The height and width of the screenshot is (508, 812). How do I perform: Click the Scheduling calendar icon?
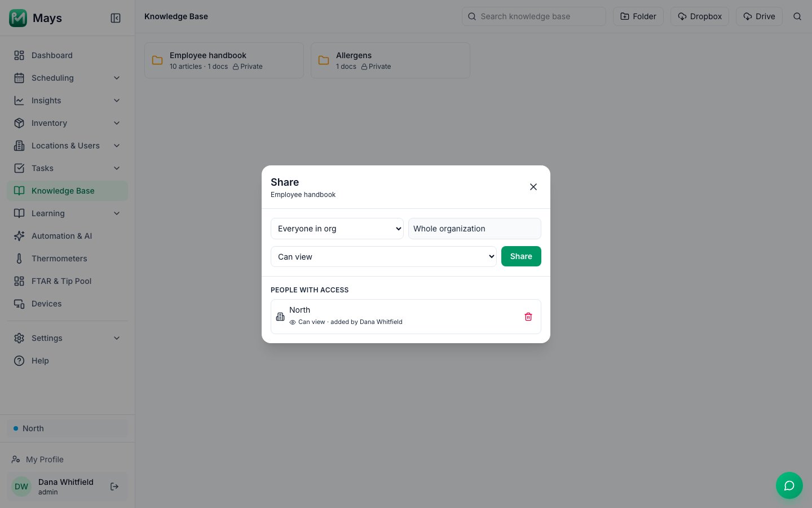click(x=19, y=78)
